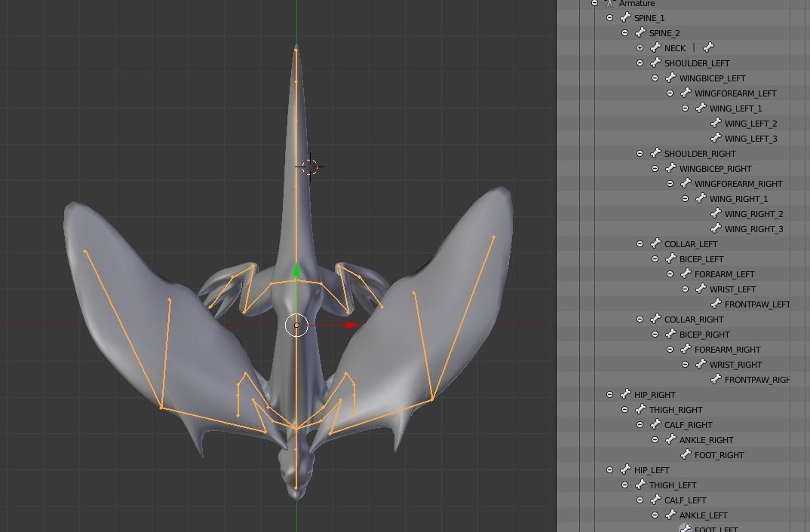The width and height of the screenshot is (810, 532).
Task: Click the WINGBICEP_LEFT bone icon
Action: pyautogui.click(x=670, y=78)
